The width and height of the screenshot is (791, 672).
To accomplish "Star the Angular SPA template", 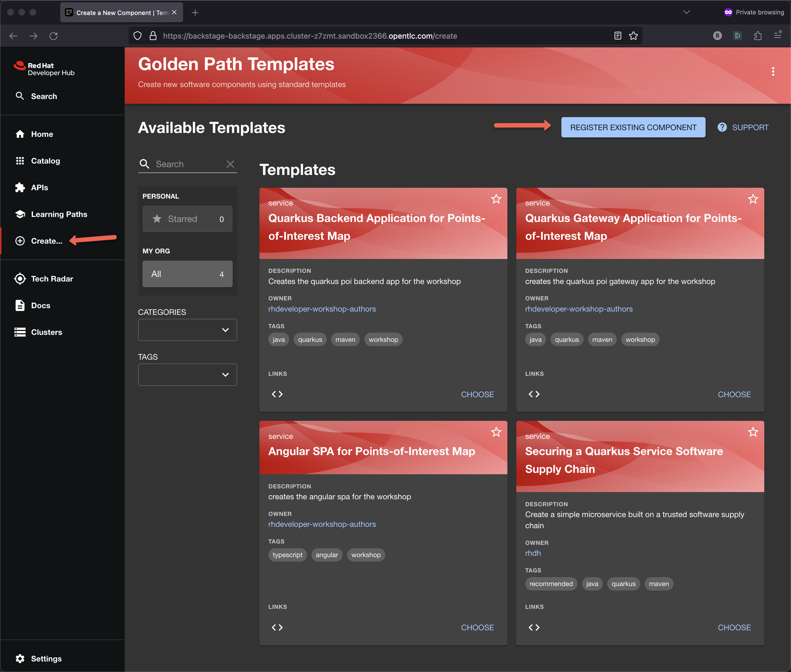I will (496, 432).
